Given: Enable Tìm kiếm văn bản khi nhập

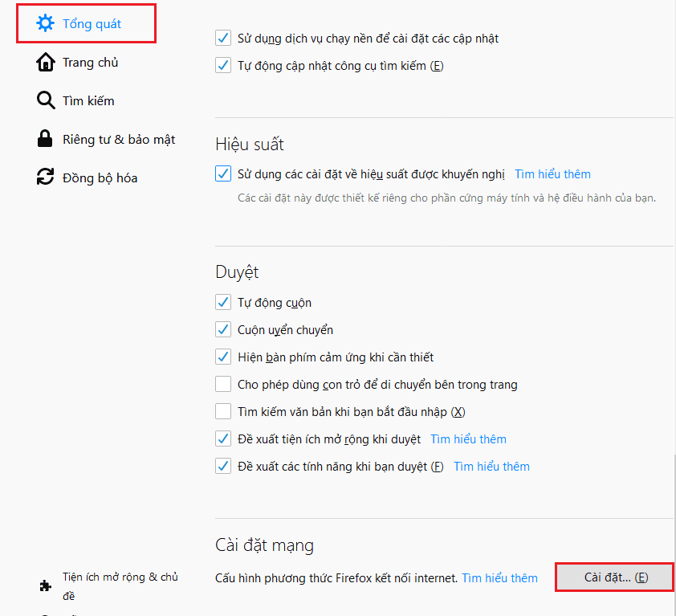Looking at the screenshot, I should (x=224, y=412).
